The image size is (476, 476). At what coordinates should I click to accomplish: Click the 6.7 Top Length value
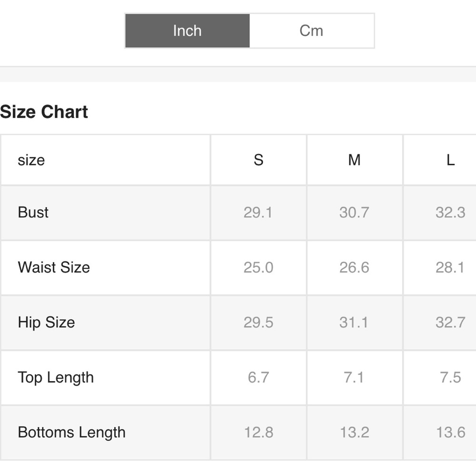click(258, 377)
